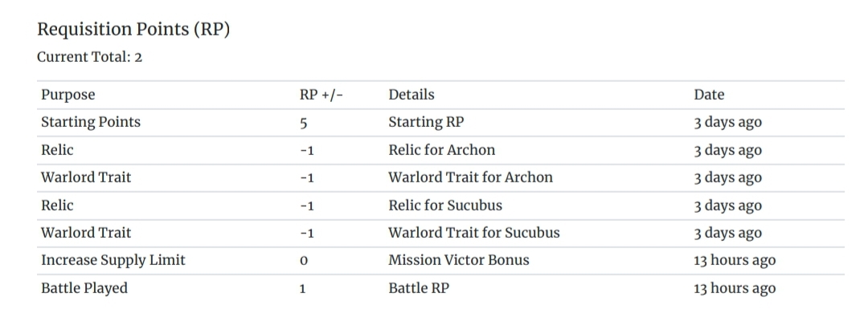This screenshot has height=330, width=868.
Task: Select the "Battle Played" purpose cell
Action: (84, 288)
